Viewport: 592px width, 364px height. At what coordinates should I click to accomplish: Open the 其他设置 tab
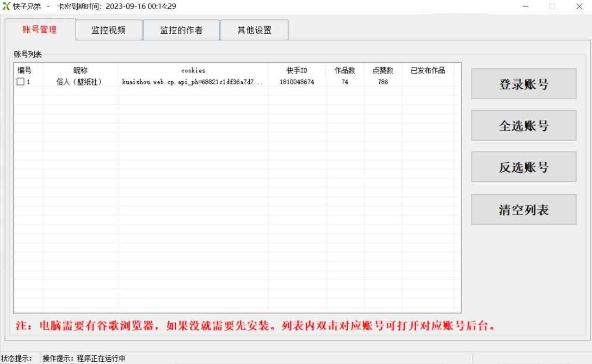tap(254, 30)
